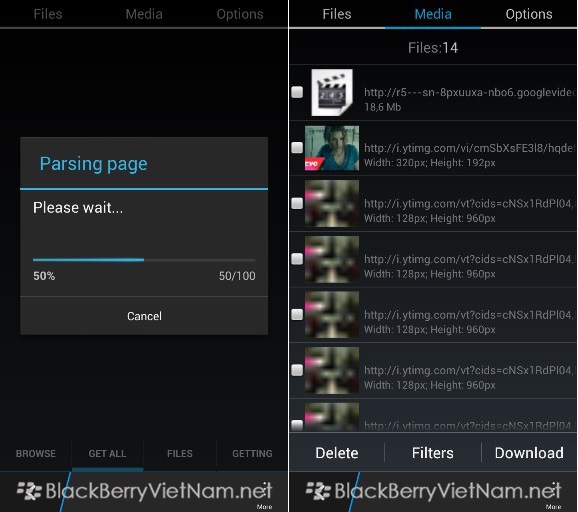Tap the Delete button

coord(337,453)
